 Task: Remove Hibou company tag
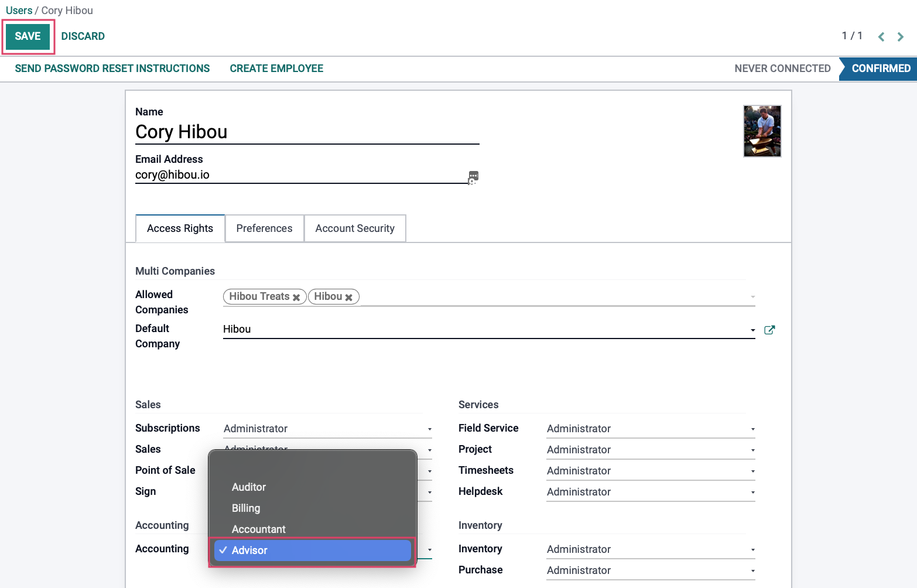349,298
